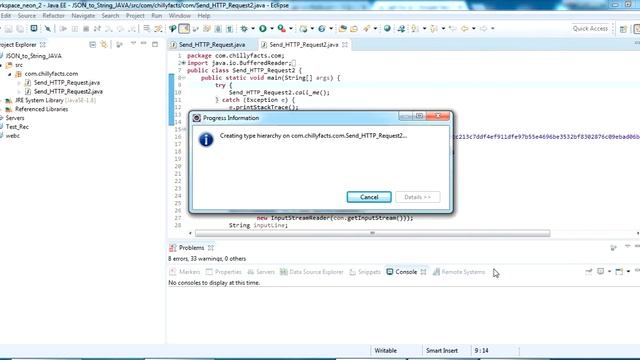Open the Forward history dropdown arrow

[493, 29]
